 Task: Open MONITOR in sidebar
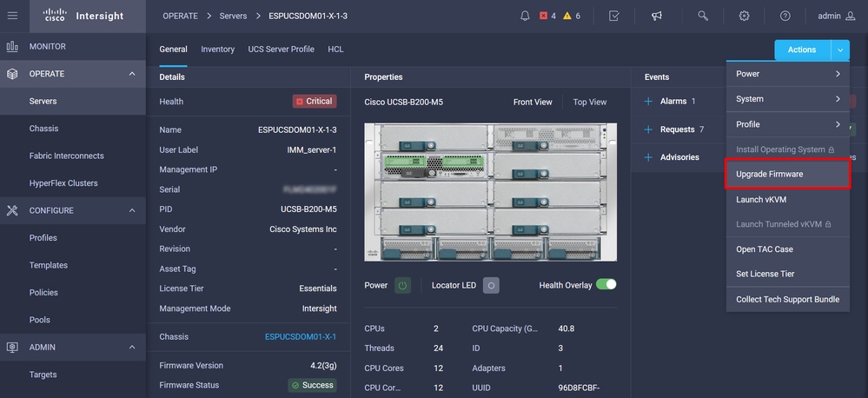[x=73, y=47]
